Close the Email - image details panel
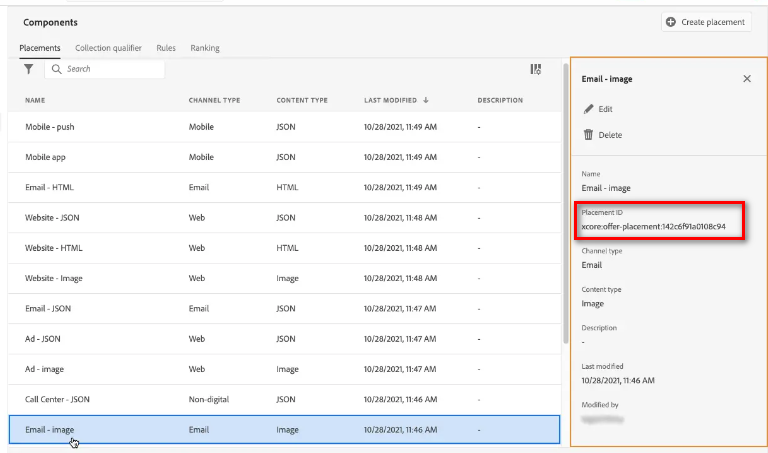 pos(747,79)
